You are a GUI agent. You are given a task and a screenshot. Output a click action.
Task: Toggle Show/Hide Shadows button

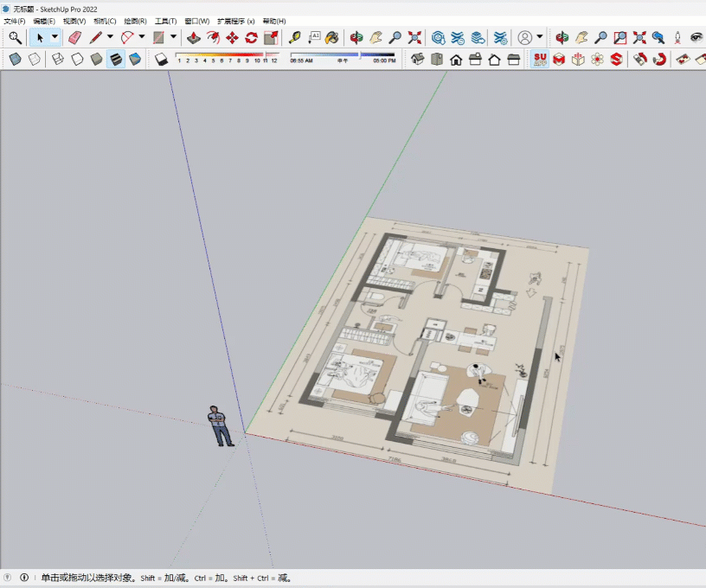[x=161, y=60]
